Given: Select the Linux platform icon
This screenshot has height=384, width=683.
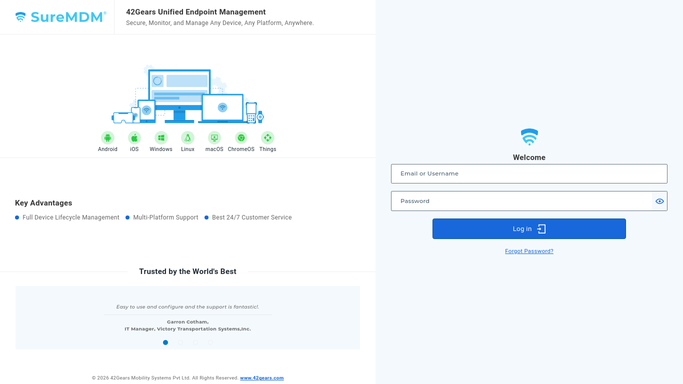Looking at the screenshot, I should [187, 138].
